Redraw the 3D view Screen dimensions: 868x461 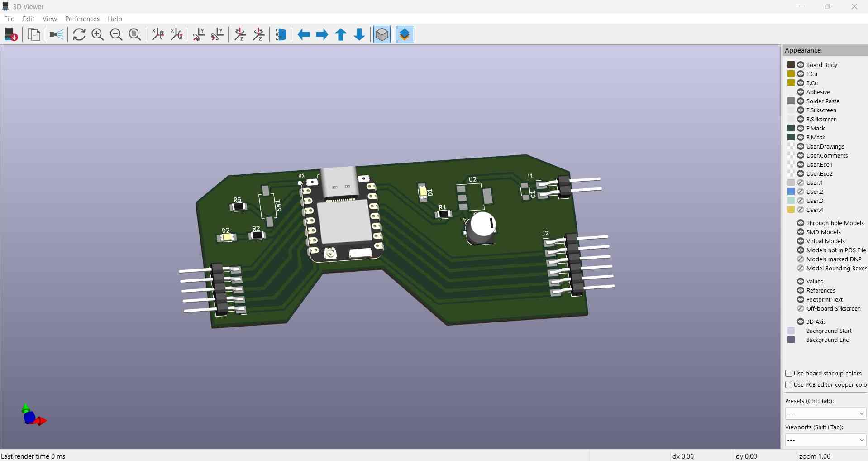pos(79,34)
